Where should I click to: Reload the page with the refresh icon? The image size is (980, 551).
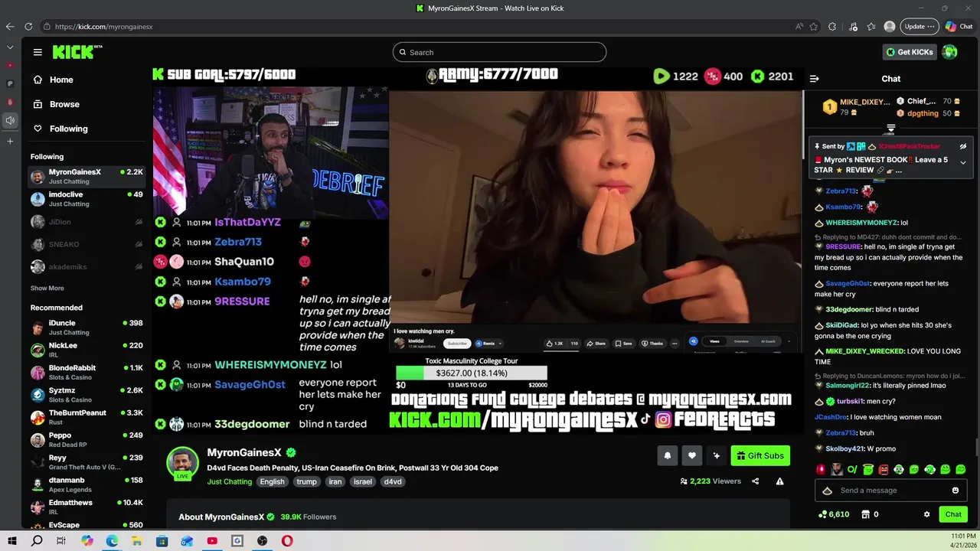point(28,26)
